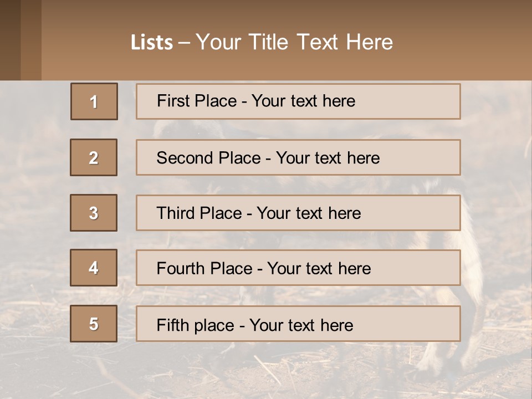Image resolution: width=532 pixels, height=399 pixels.
Task: Click the dark brown stripe in top-left corner
Action: pyautogui.click(x=10, y=40)
